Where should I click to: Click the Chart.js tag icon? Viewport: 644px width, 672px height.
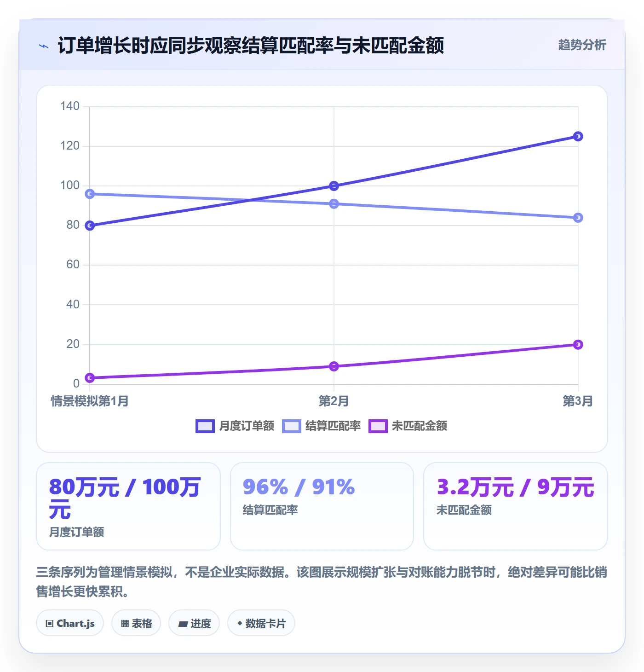tap(50, 624)
